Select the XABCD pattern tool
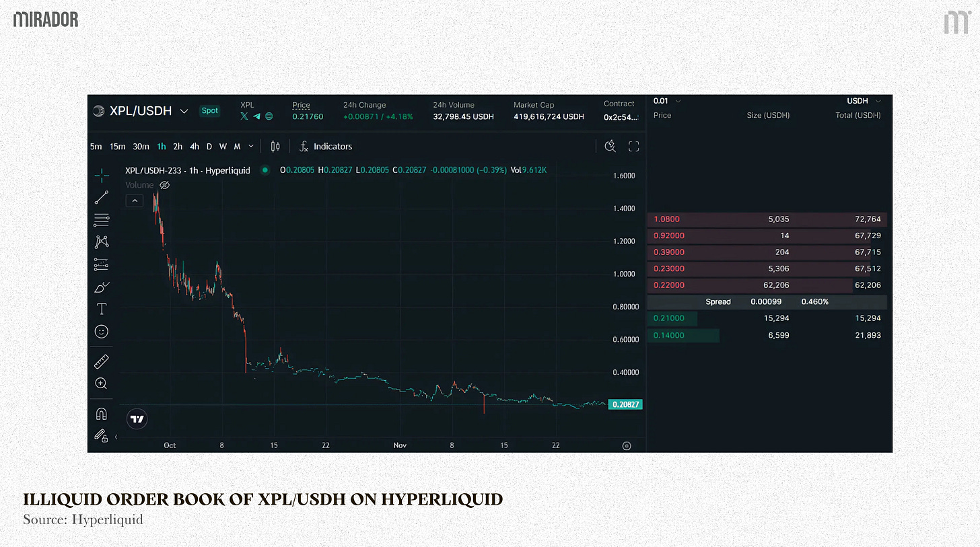Screen dimensions: 980x547 102,242
